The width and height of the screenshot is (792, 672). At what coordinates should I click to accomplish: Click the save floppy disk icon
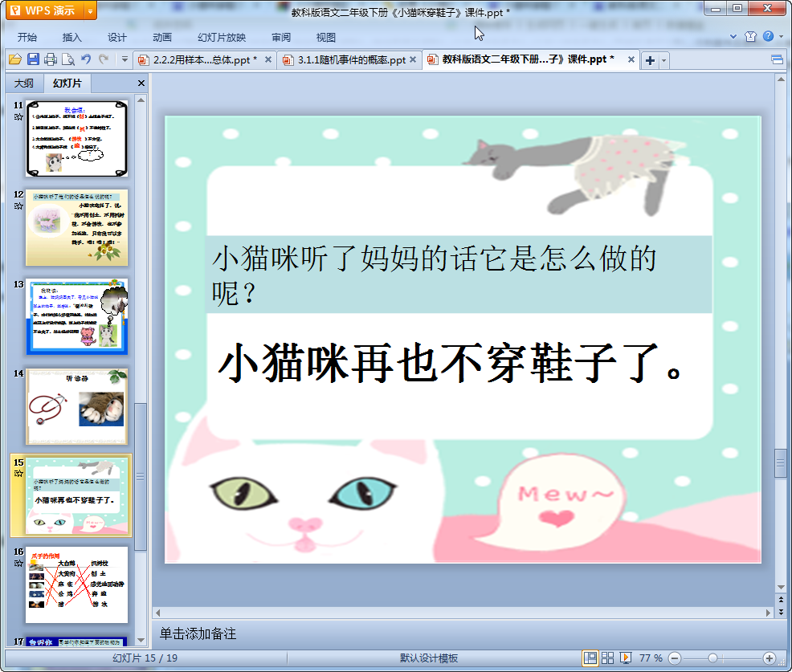tap(34, 59)
